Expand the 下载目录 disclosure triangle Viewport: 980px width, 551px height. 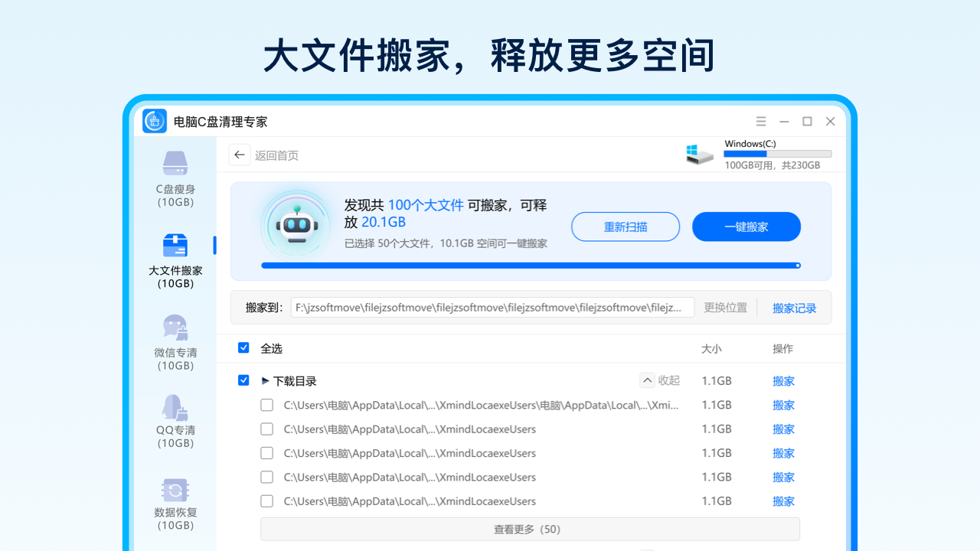coord(265,380)
